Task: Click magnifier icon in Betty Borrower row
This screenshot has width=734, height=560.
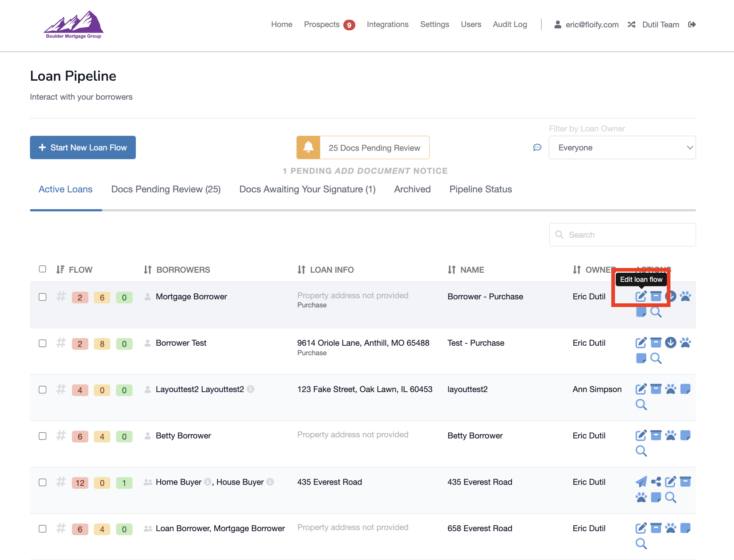Action: click(641, 451)
